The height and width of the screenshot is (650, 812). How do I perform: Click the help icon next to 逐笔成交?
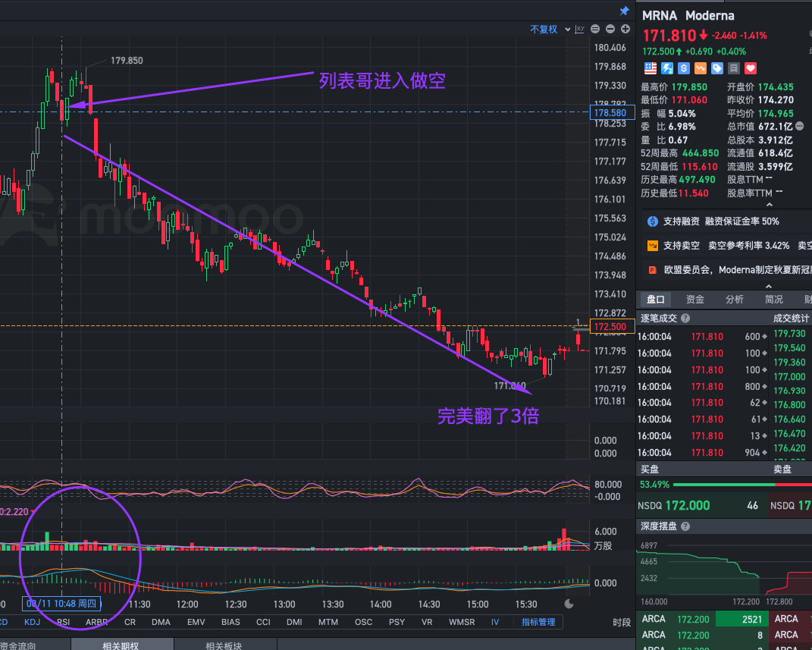click(685, 318)
